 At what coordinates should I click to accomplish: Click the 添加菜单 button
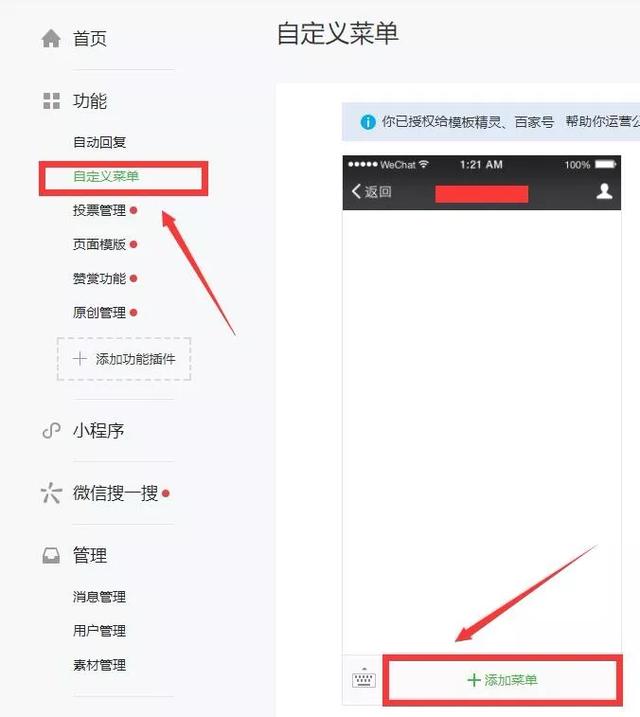coord(502,680)
